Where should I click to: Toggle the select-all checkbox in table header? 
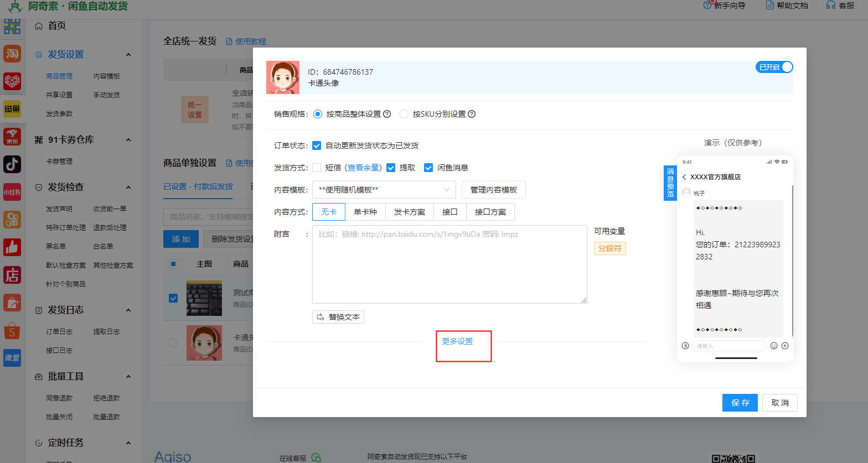[173, 264]
